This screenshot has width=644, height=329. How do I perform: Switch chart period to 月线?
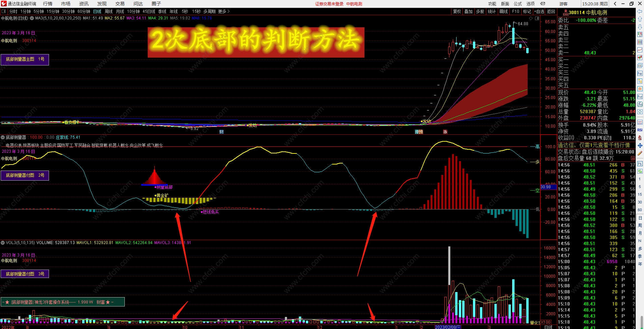[x=120, y=11]
